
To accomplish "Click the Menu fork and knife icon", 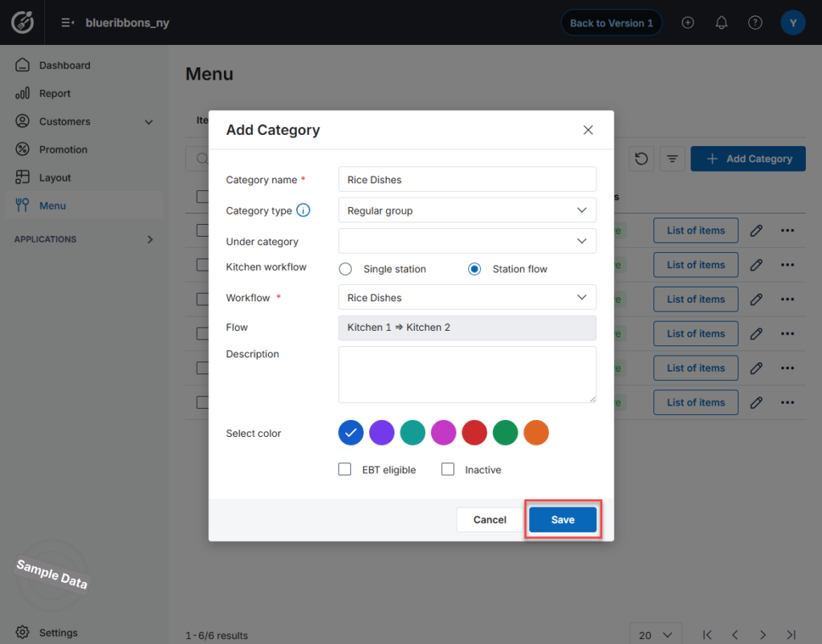I will coord(22,205).
